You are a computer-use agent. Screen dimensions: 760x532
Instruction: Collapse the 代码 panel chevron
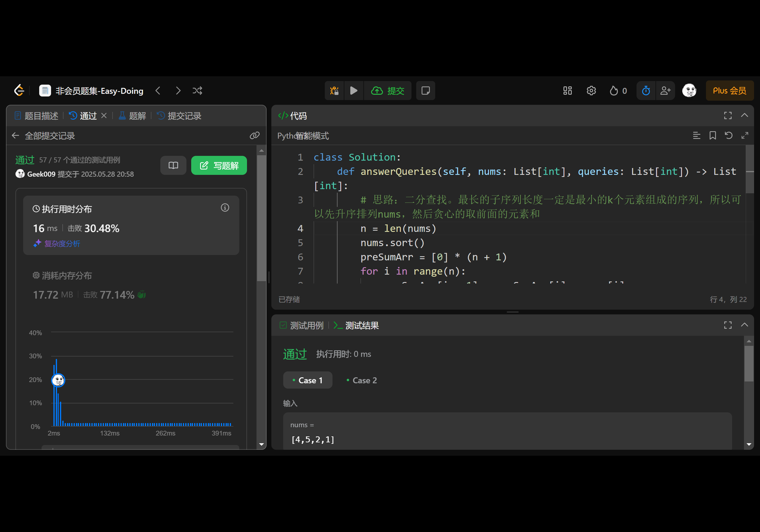pyautogui.click(x=745, y=115)
